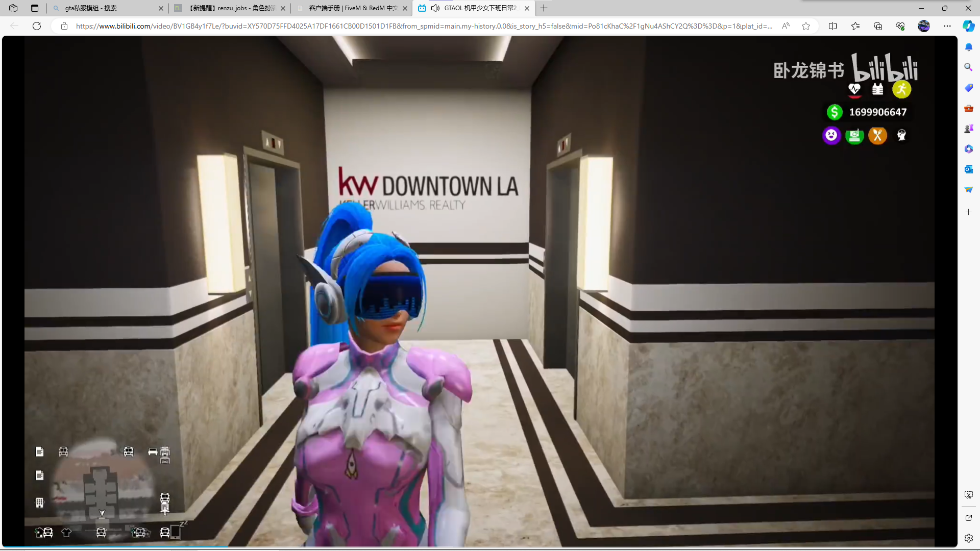Screen dimensions: 980x551
Task: Open the Copilot sidebar
Action: (969, 26)
